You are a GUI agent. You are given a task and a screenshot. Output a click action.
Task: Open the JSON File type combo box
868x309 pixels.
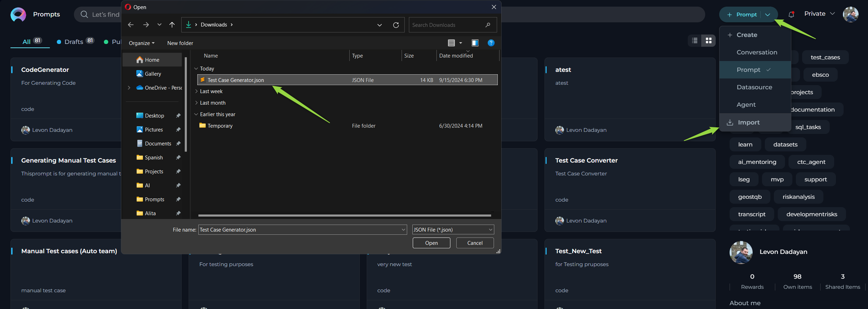453,229
